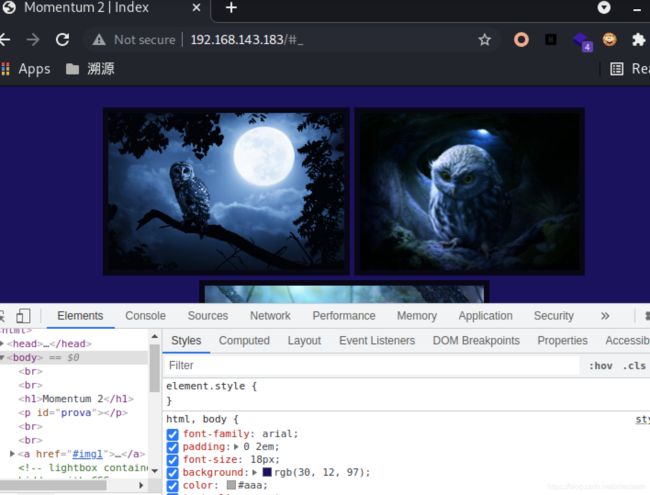
Task: Expand the a href #img1 node
Action: (12, 454)
